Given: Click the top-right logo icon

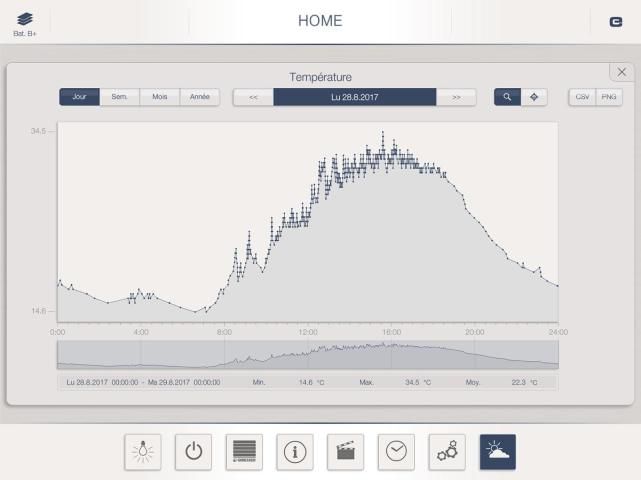Looking at the screenshot, I should point(615,22).
